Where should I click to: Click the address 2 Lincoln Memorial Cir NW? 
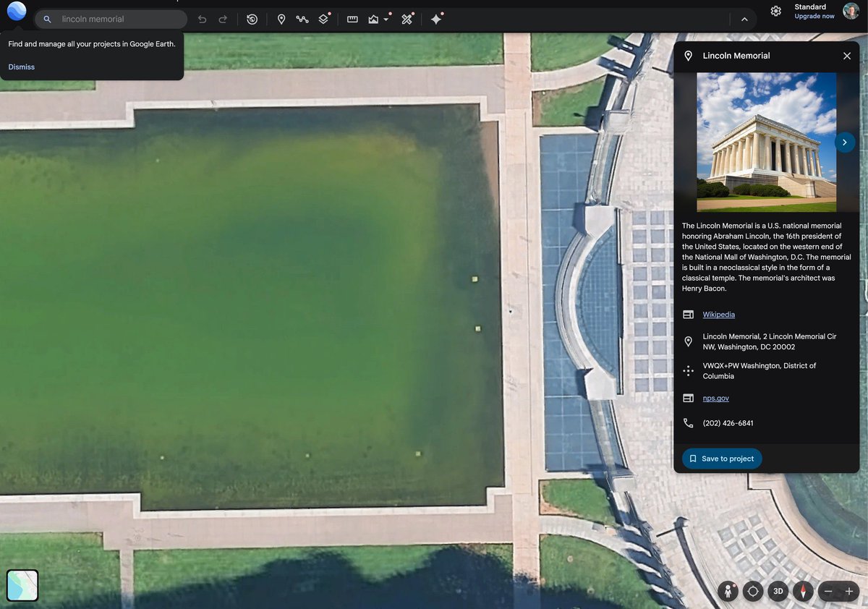pos(770,342)
